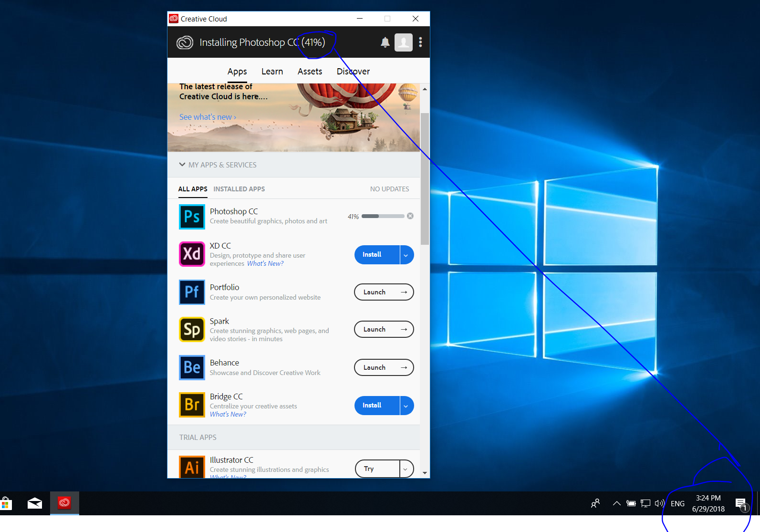
Task: Open Microsoft Store from taskbar
Action: coord(6,503)
